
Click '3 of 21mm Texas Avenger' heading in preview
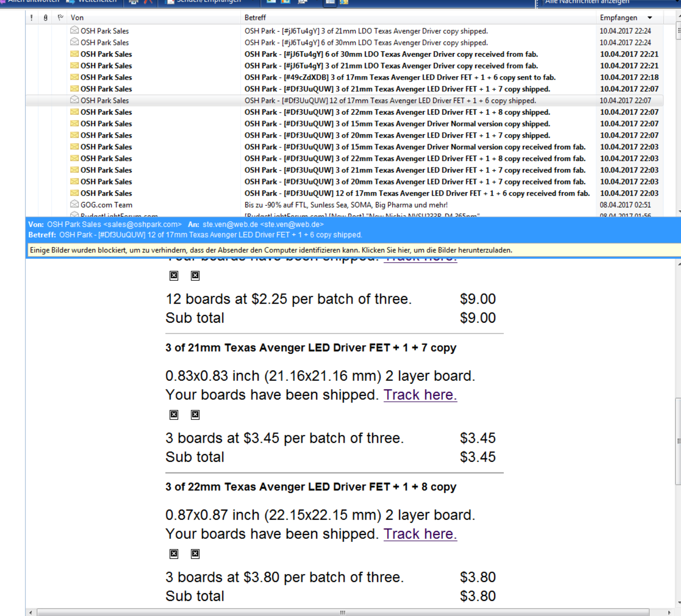pyautogui.click(x=311, y=348)
